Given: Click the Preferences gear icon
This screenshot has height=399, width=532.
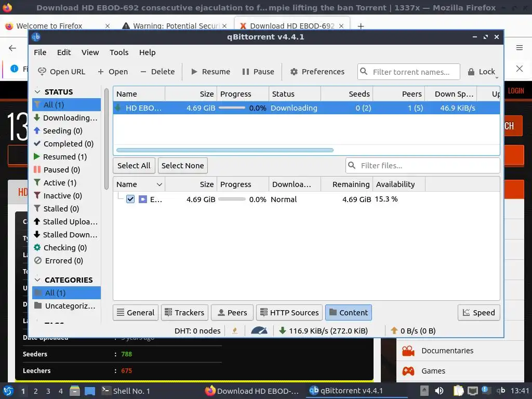Looking at the screenshot, I should 294,72.
